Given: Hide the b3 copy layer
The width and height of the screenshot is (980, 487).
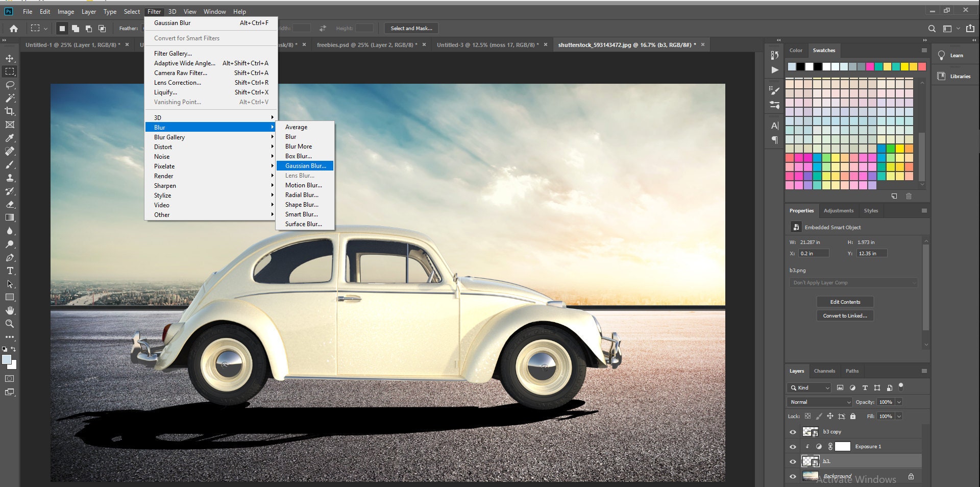Looking at the screenshot, I should point(793,432).
